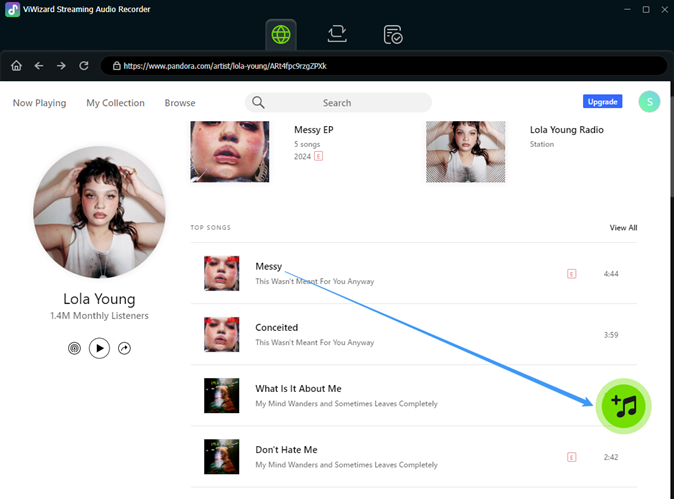Reload the page with the refresh icon
Viewport: 674px width, 499px height.
(x=84, y=66)
